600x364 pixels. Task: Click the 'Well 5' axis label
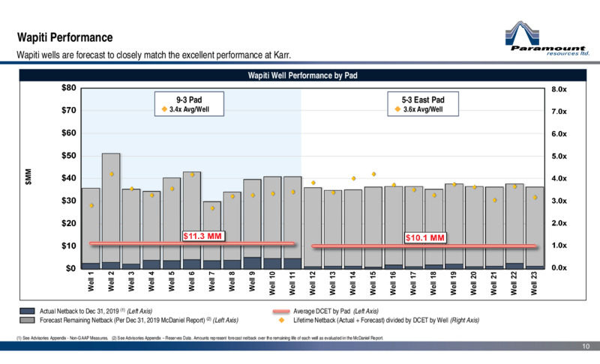pyautogui.click(x=172, y=282)
